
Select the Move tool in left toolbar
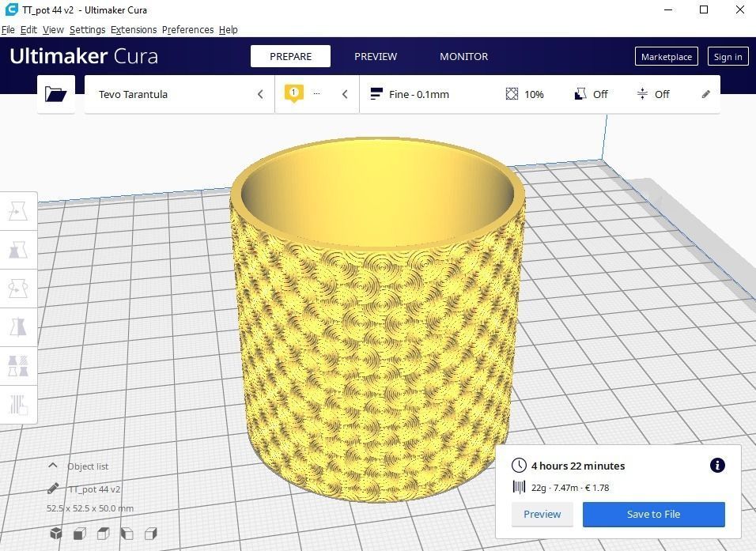pyautogui.click(x=18, y=211)
